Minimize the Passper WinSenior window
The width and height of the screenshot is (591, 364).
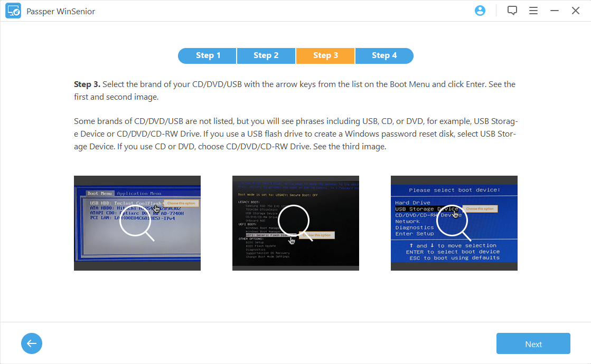click(x=554, y=11)
